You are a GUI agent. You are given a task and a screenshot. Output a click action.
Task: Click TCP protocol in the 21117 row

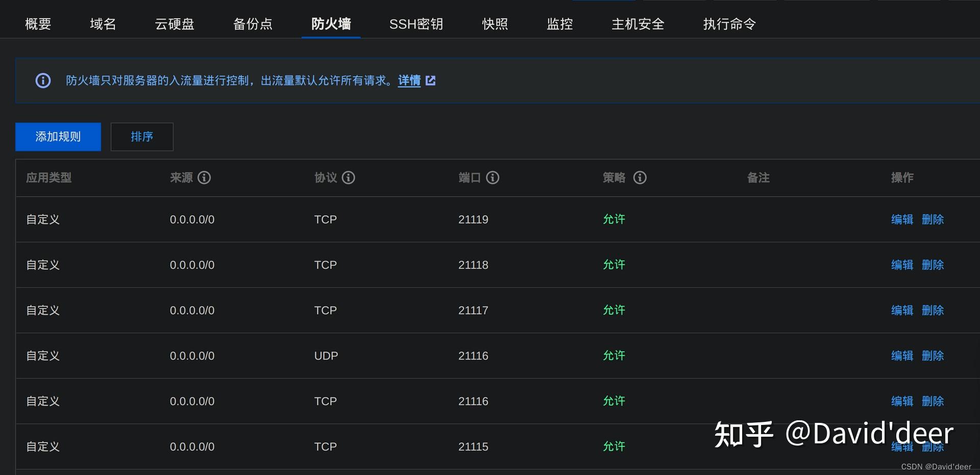click(326, 311)
